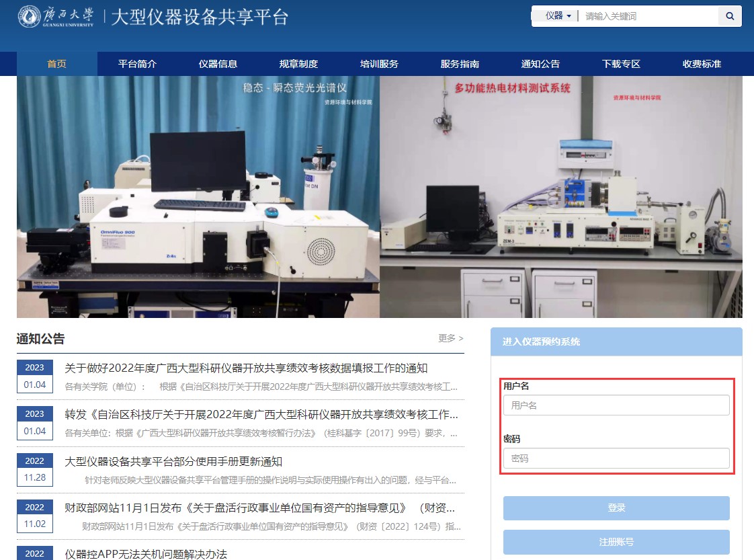The image size is (754, 560).
Task: Focus the 用户名 input field
Action: [616, 405]
